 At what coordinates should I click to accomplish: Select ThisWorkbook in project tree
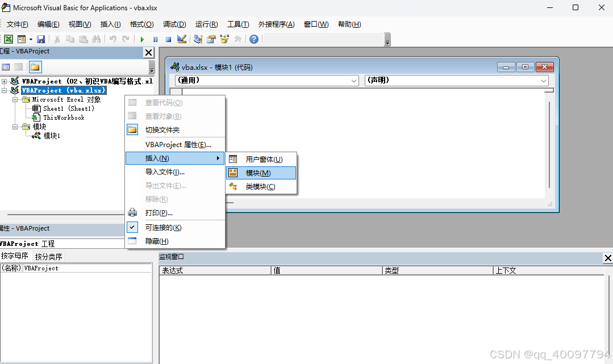(x=64, y=118)
